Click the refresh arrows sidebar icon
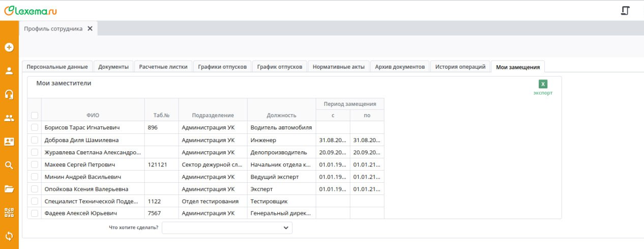Viewport: 644px width, 249px height. (x=9, y=236)
